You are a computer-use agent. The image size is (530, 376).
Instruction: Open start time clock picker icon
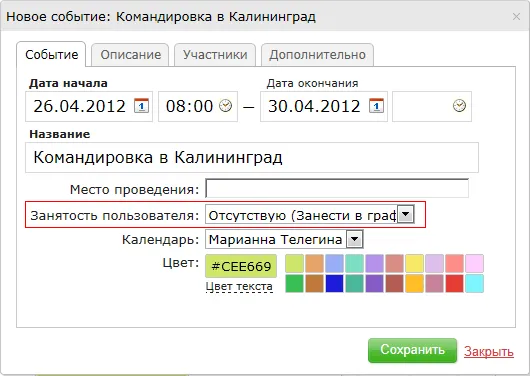coord(225,105)
